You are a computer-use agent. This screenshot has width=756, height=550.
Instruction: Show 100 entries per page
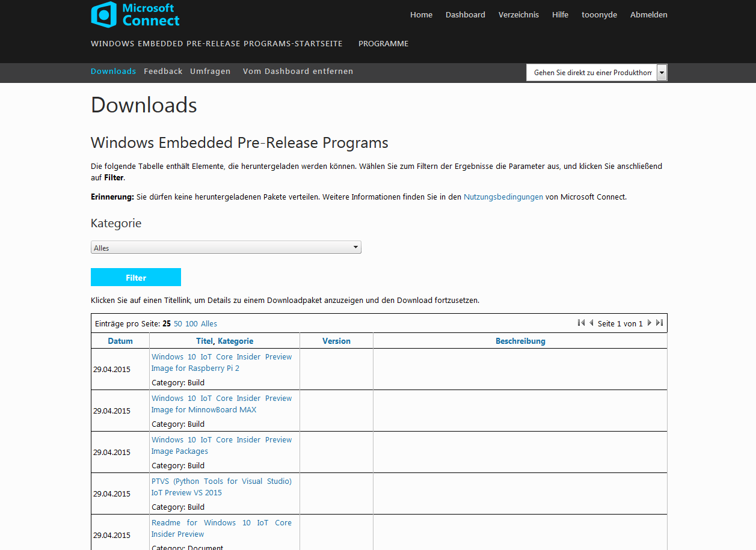[x=191, y=323]
